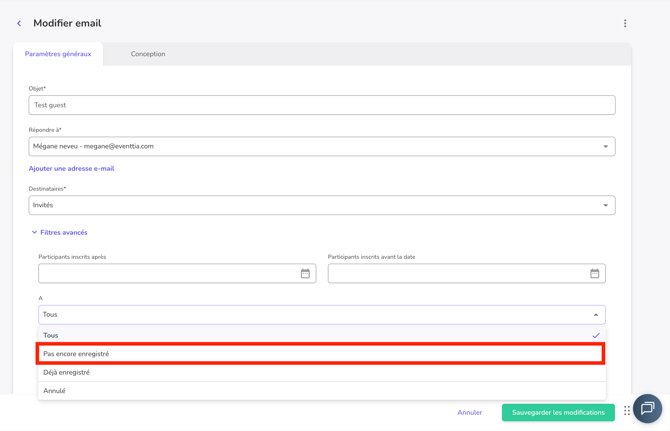Click the back arrow beside Modifier email
The width and height of the screenshot is (670, 431).
[x=19, y=23]
